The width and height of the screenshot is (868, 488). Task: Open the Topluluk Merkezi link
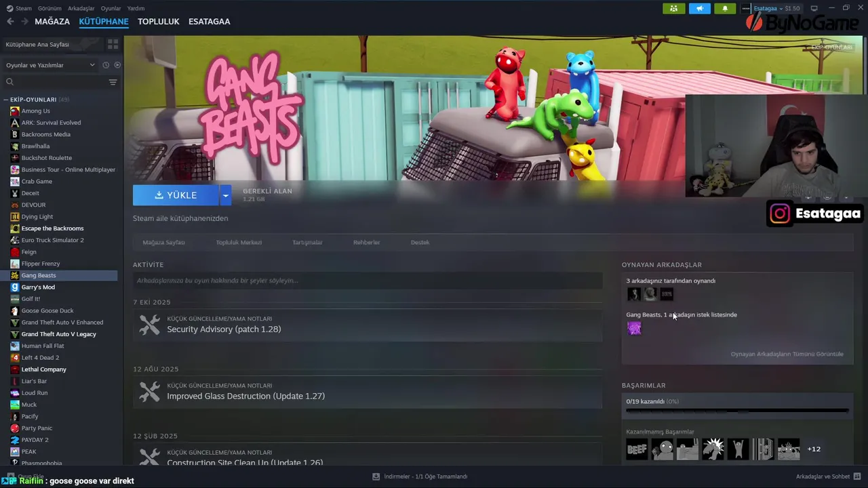pos(239,242)
